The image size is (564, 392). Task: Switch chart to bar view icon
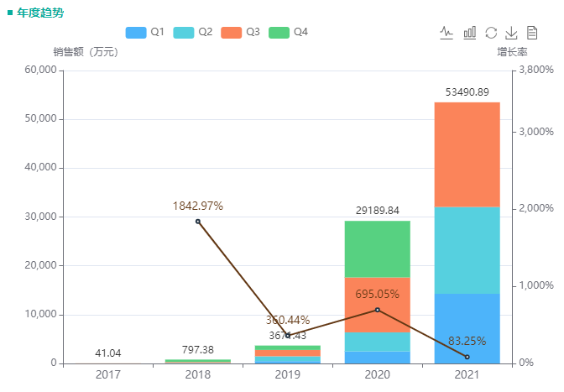(x=469, y=33)
